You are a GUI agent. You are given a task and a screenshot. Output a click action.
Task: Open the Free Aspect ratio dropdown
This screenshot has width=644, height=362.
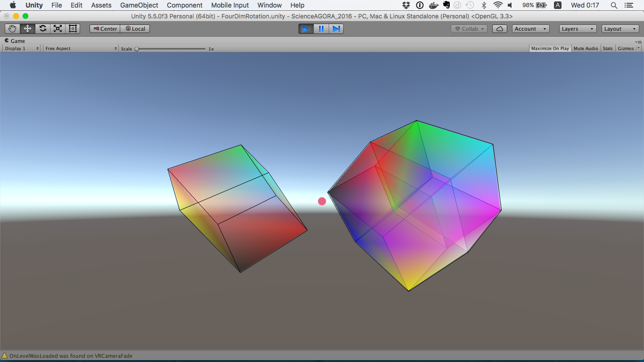[x=79, y=48]
